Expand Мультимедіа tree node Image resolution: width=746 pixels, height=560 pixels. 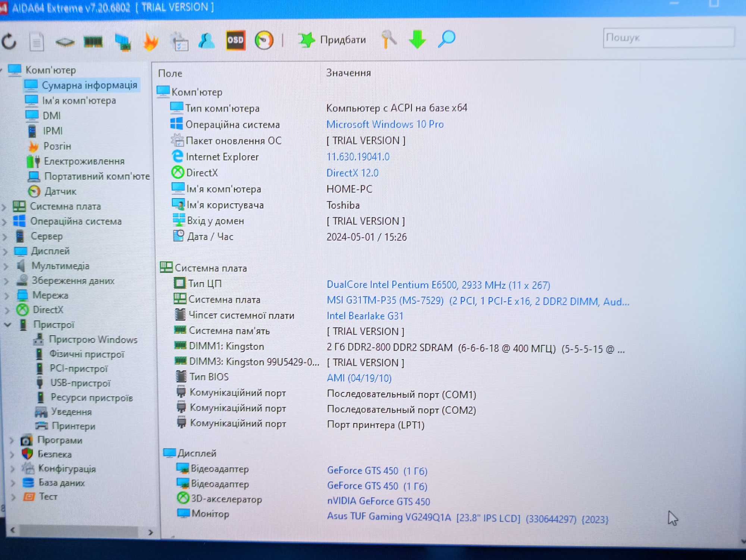tap(5, 267)
